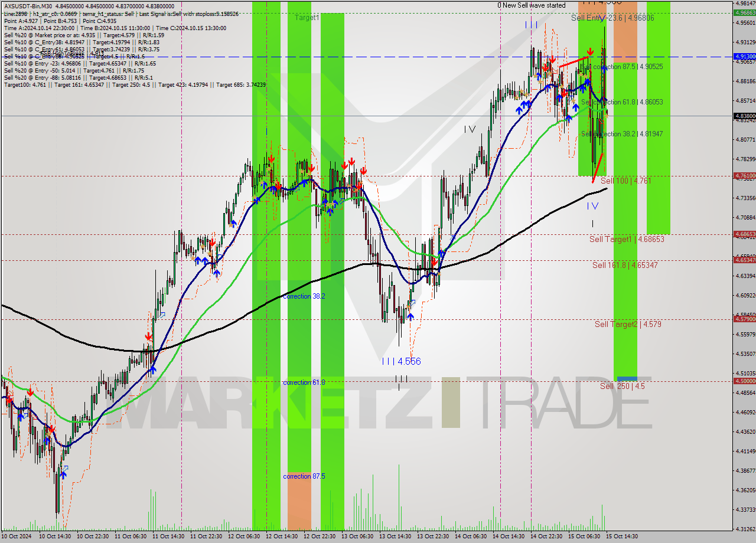Viewport: 756px width, 543px height.
Task: Click the 'correction 61.8' label
Action: (304, 382)
